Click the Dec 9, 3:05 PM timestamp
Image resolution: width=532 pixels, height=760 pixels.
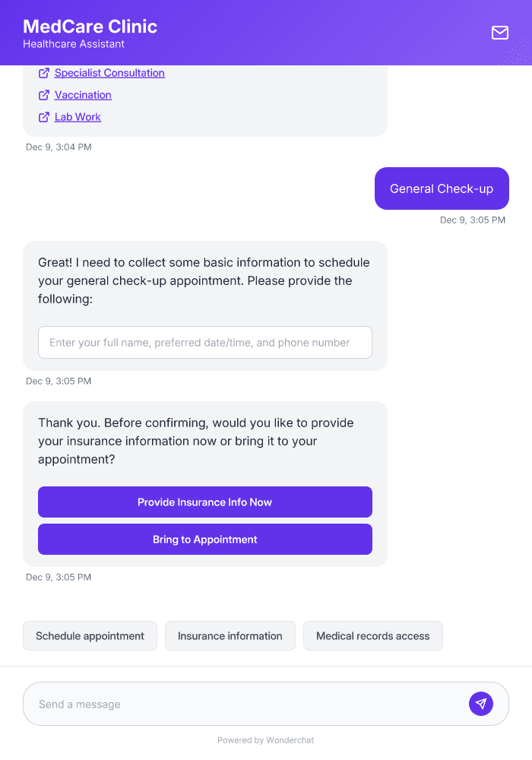tap(472, 220)
